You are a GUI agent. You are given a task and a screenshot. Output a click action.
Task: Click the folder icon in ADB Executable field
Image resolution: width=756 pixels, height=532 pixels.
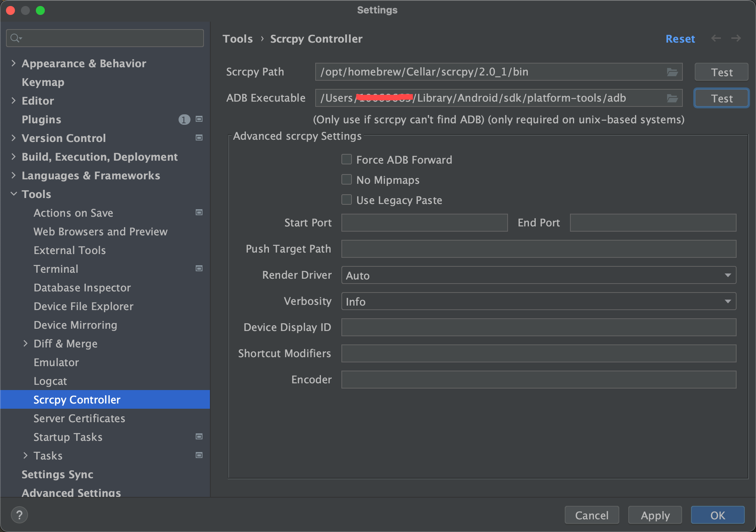[672, 98]
